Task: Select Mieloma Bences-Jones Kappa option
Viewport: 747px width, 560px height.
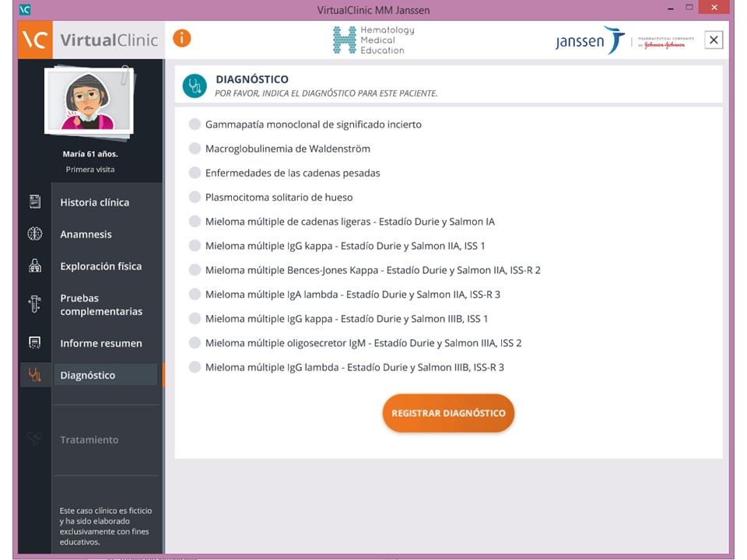Action: [195, 270]
